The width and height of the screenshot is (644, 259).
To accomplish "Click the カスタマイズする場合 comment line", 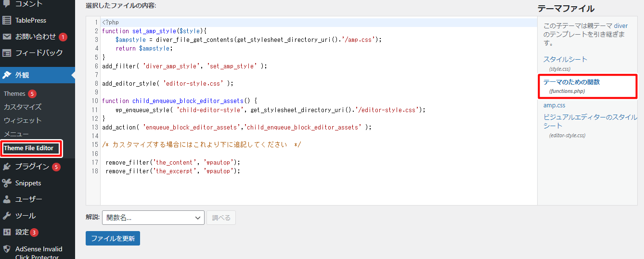I will (x=202, y=144).
